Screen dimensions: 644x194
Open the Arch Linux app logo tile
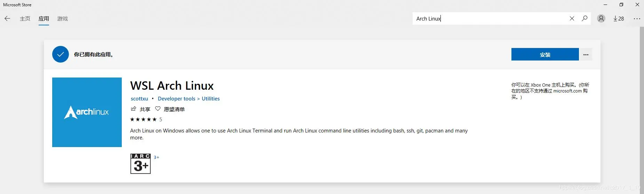click(87, 112)
